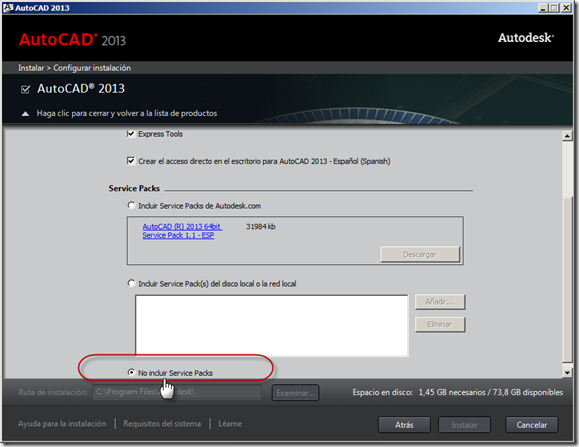
Task: Click the Atrás button
Action: [404, 425]
